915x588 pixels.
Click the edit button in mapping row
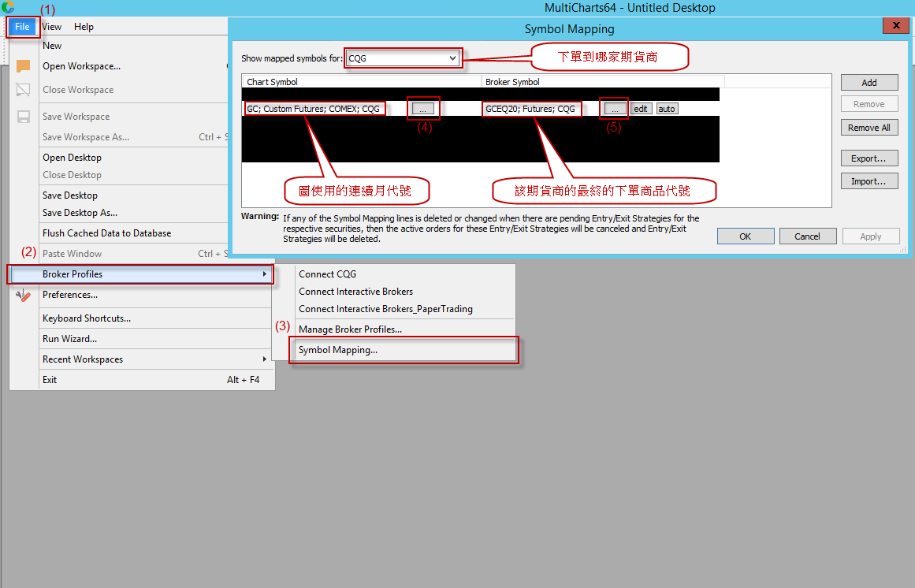[641, 109]
